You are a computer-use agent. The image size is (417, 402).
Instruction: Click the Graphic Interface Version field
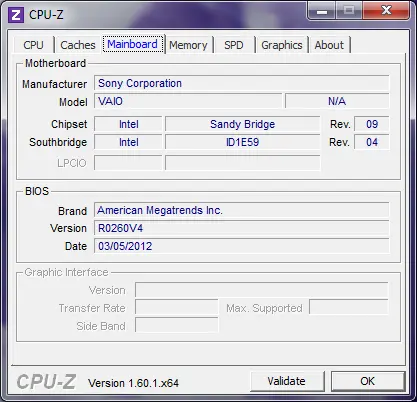(x=262, y=290)
